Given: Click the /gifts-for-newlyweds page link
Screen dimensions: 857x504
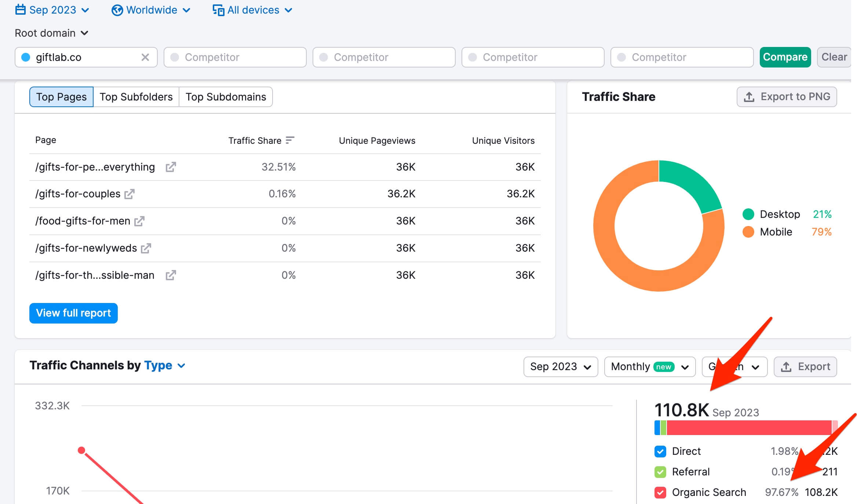Looking at the screenshot, I should (86, 248).
